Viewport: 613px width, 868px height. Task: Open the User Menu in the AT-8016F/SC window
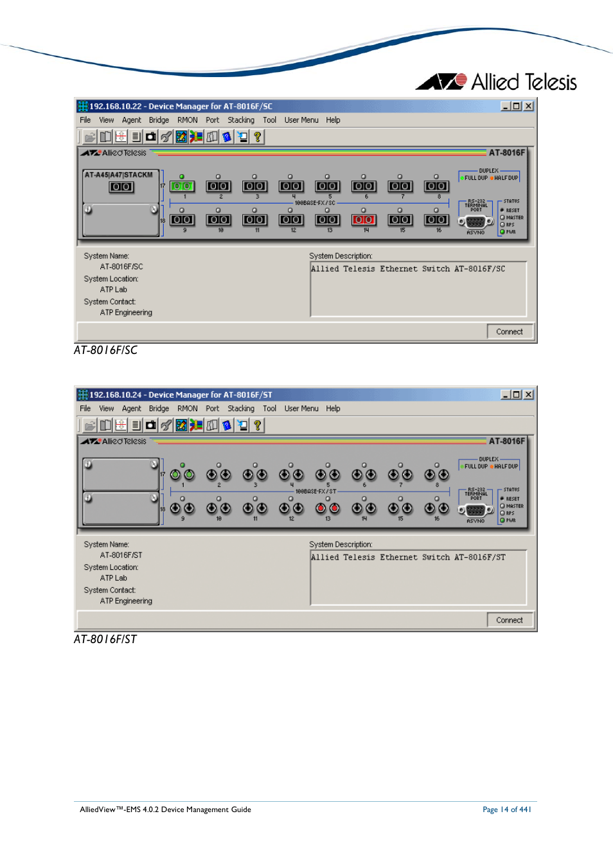click(301, 120)
